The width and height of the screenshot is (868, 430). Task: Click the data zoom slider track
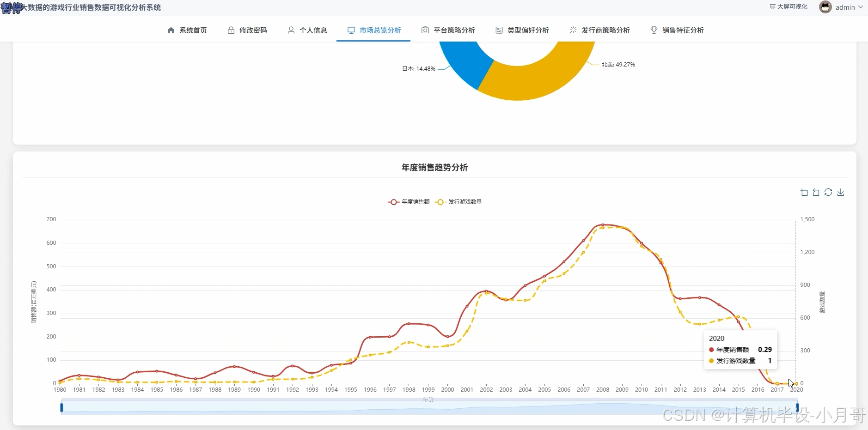[429, 406]
